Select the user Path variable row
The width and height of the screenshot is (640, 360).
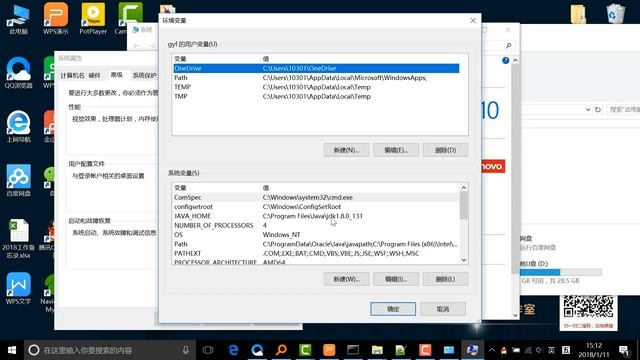(x=316, y=78)
